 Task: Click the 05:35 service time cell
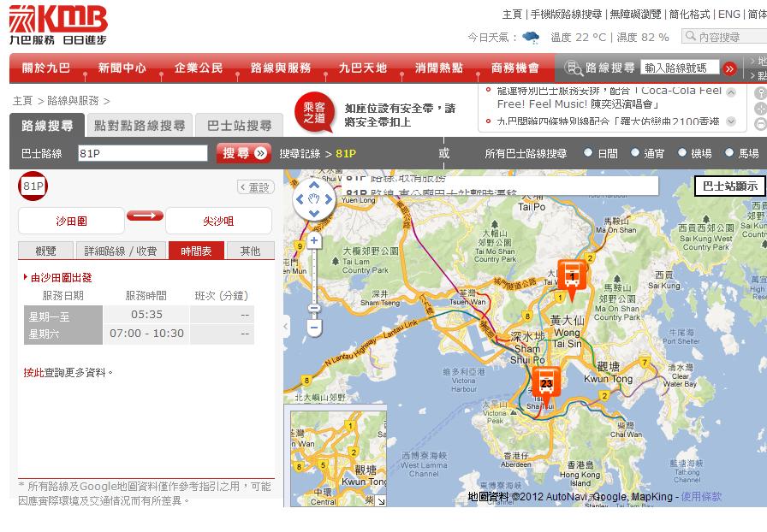coord(146,315)
